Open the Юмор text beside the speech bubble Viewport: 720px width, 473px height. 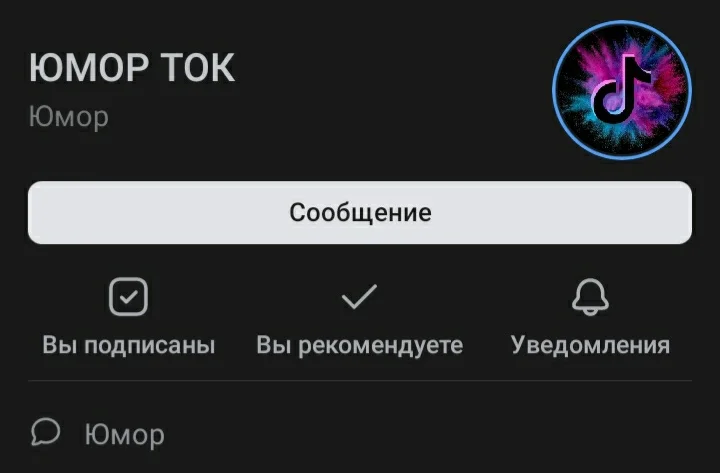pos(124,434)
